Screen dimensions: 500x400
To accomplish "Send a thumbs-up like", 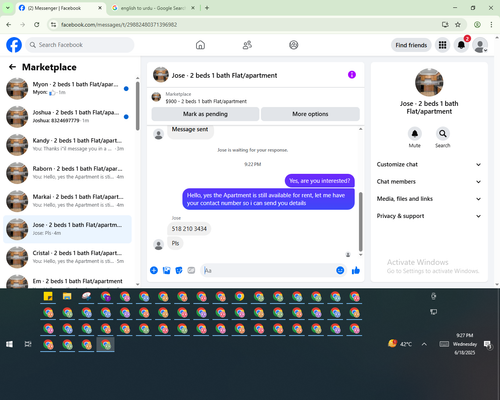I will 356,270.
